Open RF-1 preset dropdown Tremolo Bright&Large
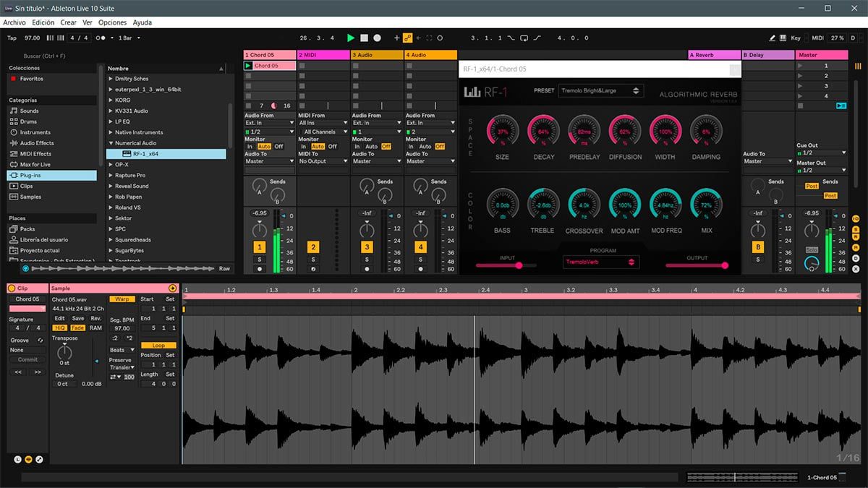Screen dimensions: 868x488 pos(600,90)
